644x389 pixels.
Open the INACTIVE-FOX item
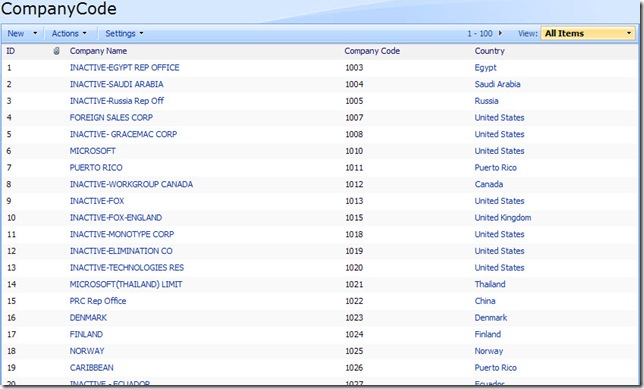97,201
